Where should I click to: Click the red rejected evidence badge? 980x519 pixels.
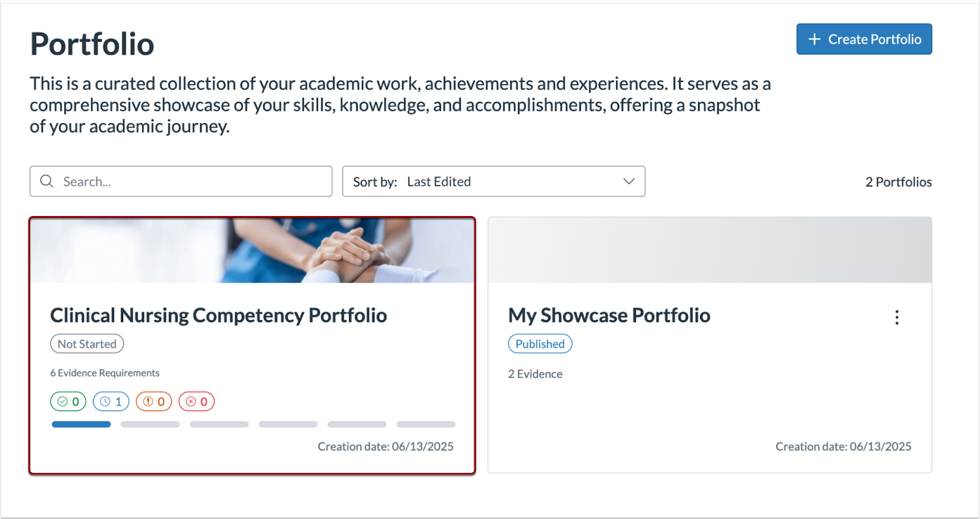197,401
